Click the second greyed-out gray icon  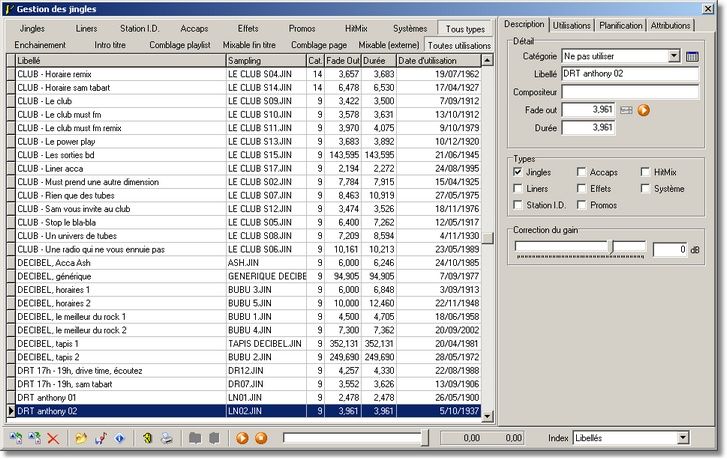tap(214, 438)
